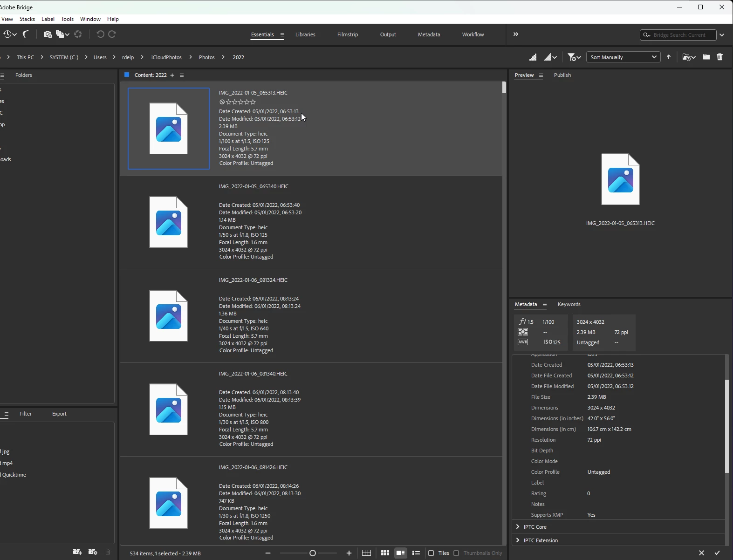Image resolution: width=733 pixels, height=560 pixels.
Task: Switch to Workflow workspace
Action: point(473,34)
